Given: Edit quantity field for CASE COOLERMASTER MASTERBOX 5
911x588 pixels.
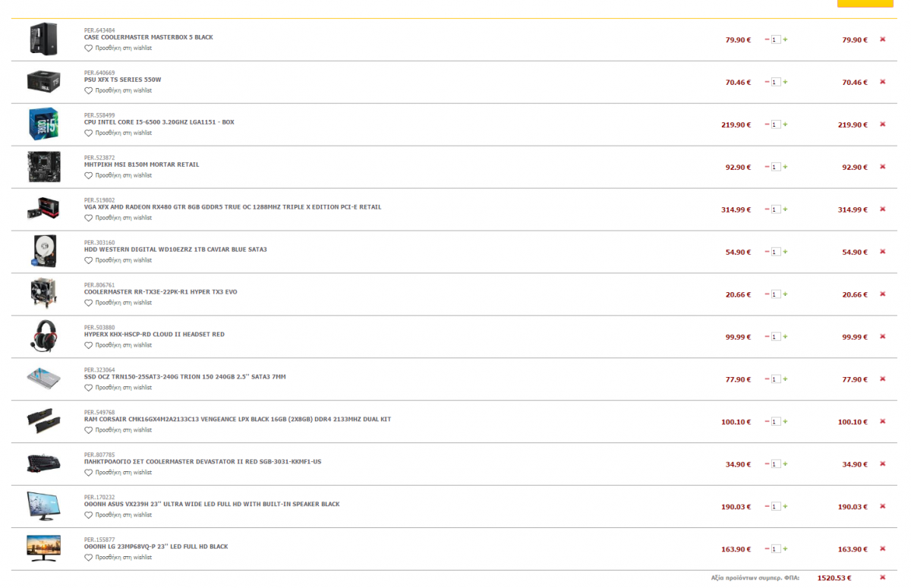Looking at the screenshot, I should point(775,39).
